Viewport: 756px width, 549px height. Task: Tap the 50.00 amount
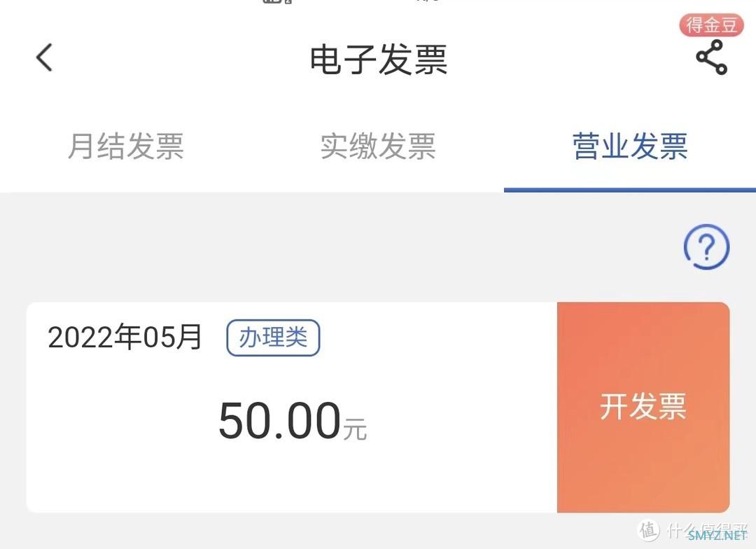coord(279,421)
